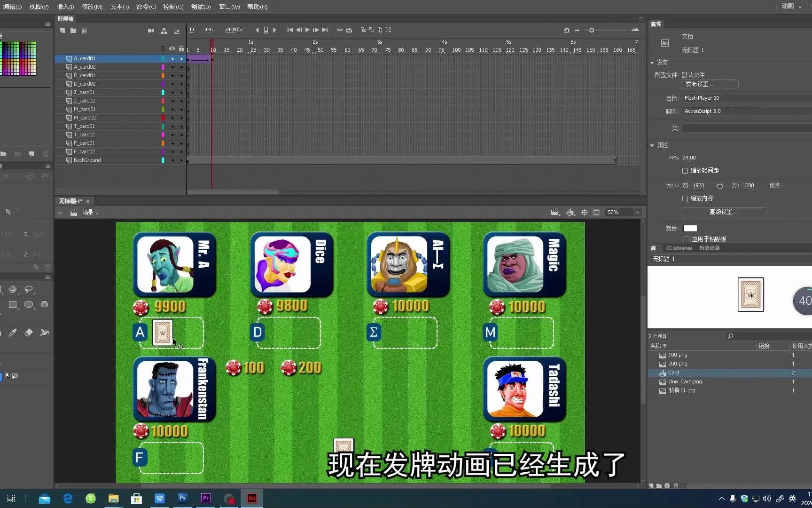Select the Bone tool

click(x=44, y=333)
